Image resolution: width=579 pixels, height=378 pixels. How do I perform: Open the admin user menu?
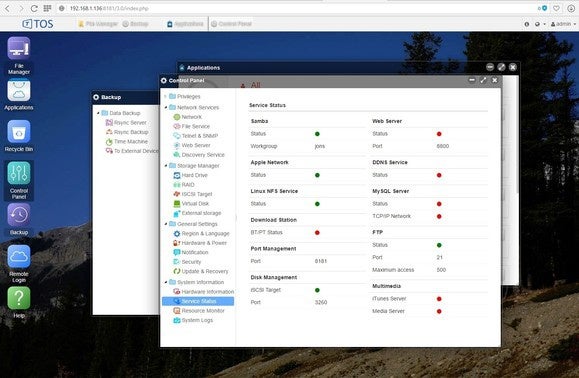[563, 24]
